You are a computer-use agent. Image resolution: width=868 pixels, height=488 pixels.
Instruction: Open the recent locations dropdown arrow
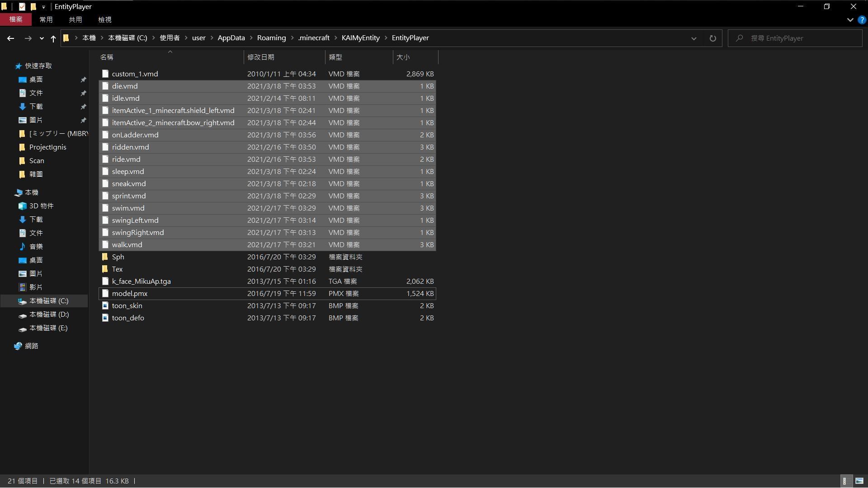click(x=42, y=38)
